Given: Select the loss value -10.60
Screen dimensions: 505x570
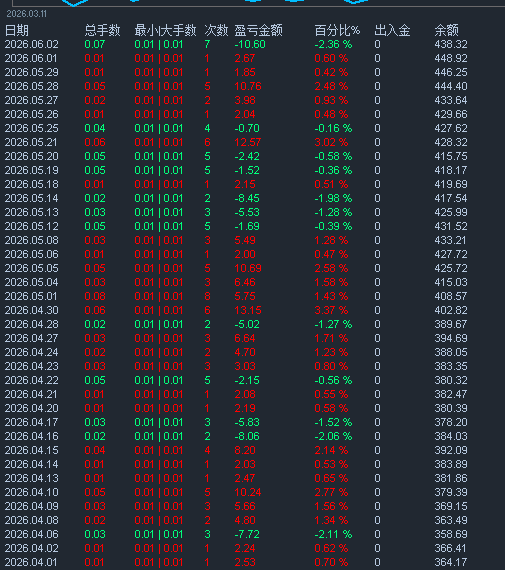Looking at the screenshot, I should pos(250,44).
